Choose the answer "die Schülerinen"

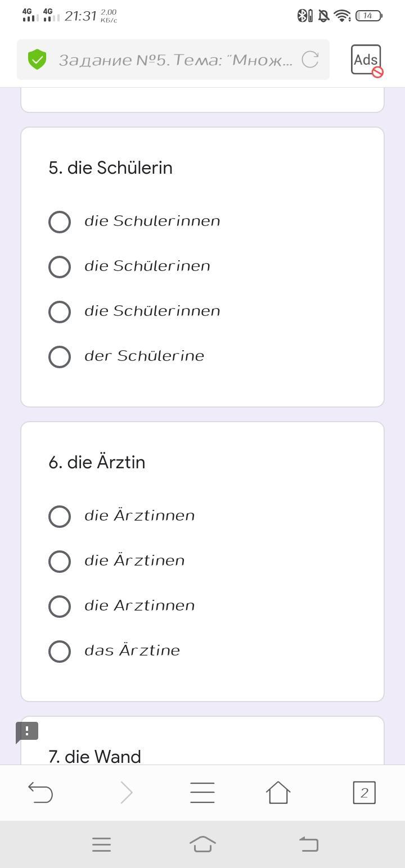pos(60,266)
